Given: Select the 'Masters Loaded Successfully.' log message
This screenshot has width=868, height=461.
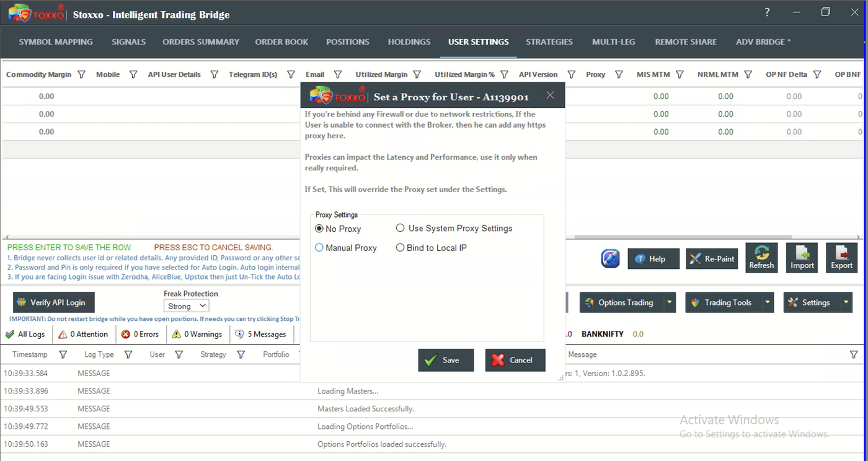Looking at the screenshot, I should pyautogui.click(x=366, y=409).
